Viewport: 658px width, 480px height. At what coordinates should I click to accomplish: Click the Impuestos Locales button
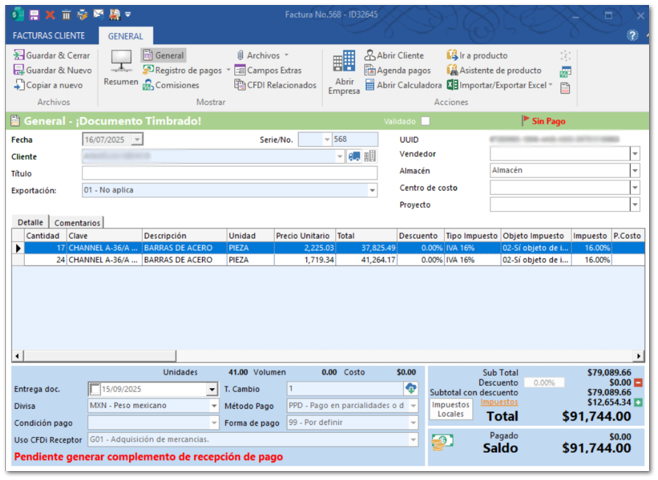(x=450, y=409)
